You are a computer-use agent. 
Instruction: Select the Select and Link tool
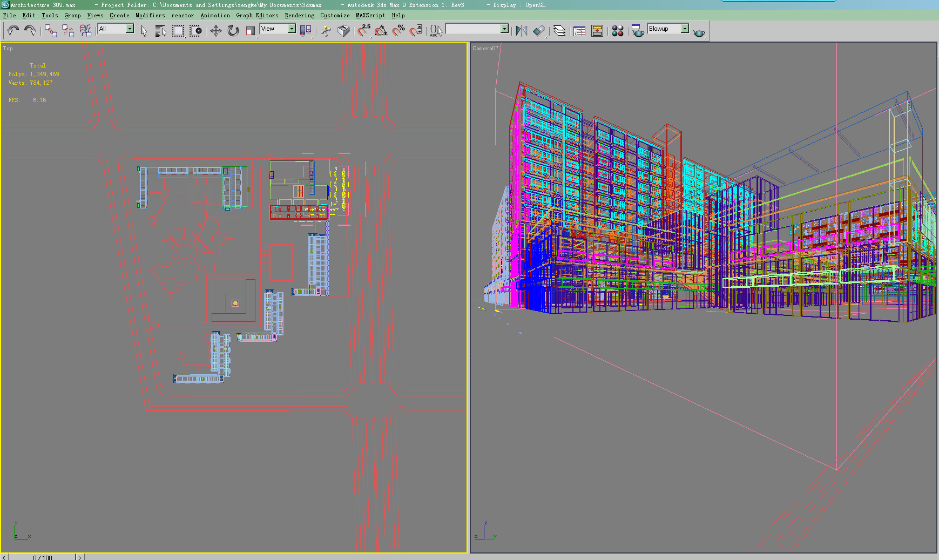coord(51,31)
